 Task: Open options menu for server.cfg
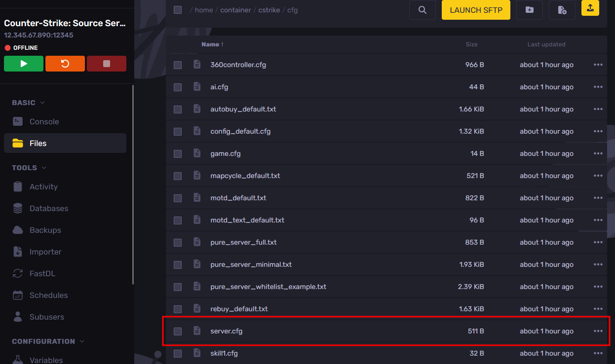coord(598,331)
